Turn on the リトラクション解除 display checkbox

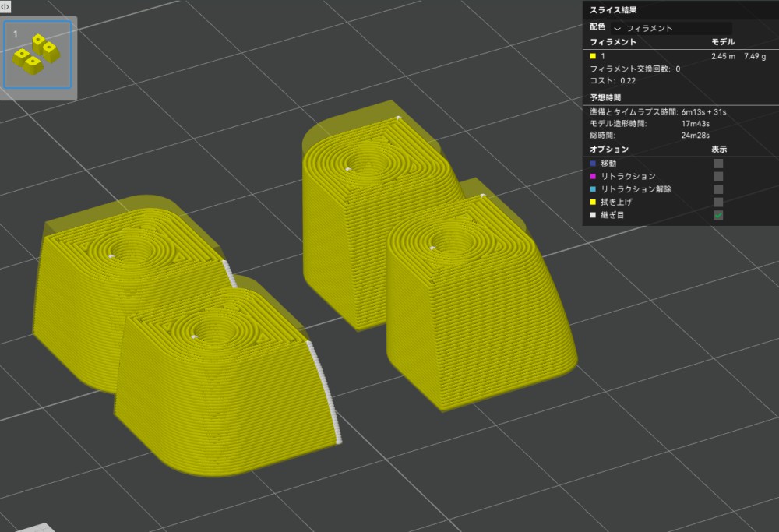[x=718, y=189]
